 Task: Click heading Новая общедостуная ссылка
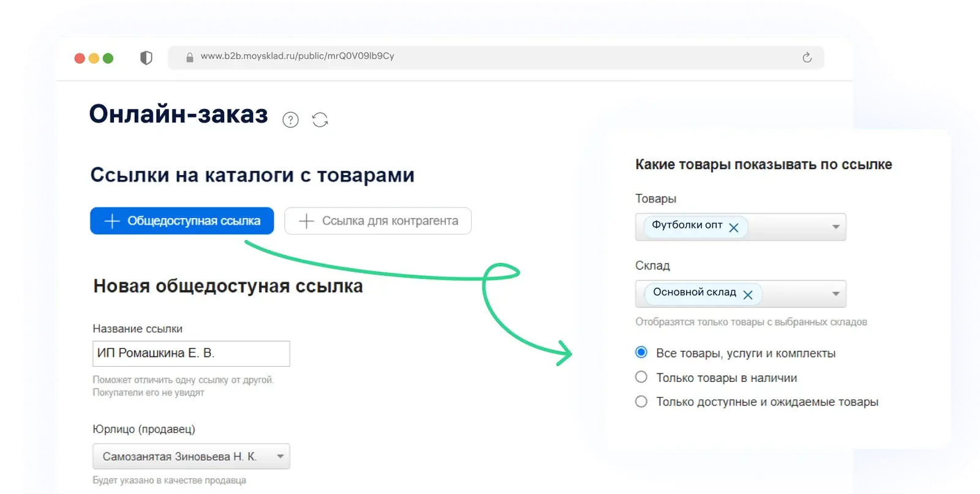228,286
